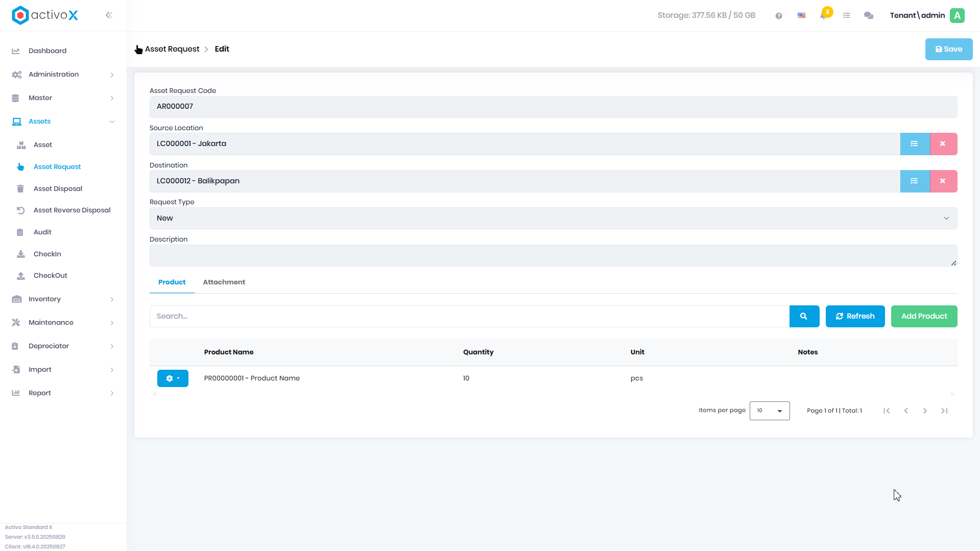Open the items per page dropdown

pos(770,411)
